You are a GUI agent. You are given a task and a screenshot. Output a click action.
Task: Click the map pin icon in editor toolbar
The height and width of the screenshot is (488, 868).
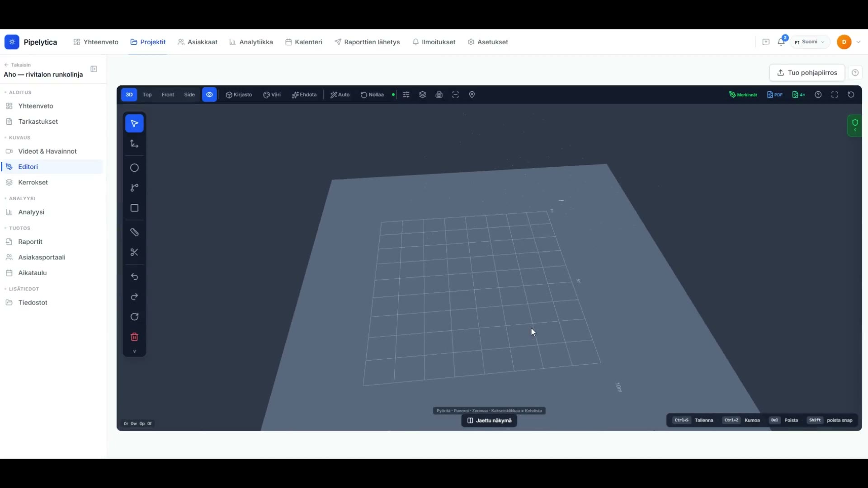472,95
